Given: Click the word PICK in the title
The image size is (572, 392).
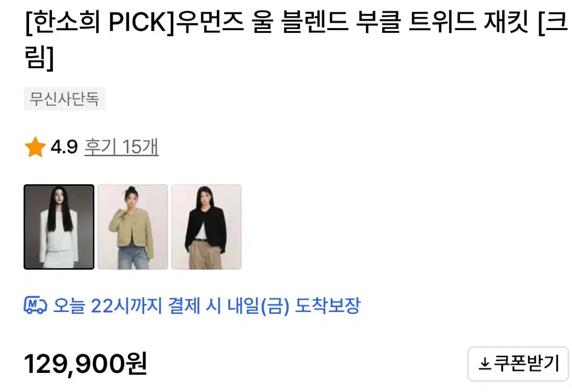Looking at the screenshot, I should point(139,23).
